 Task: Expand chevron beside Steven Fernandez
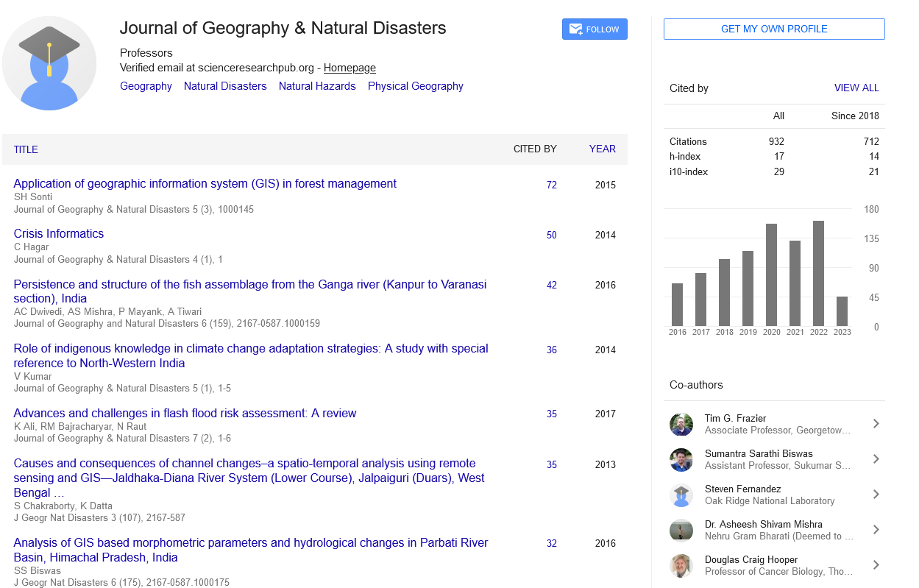[x=876, y=495]
